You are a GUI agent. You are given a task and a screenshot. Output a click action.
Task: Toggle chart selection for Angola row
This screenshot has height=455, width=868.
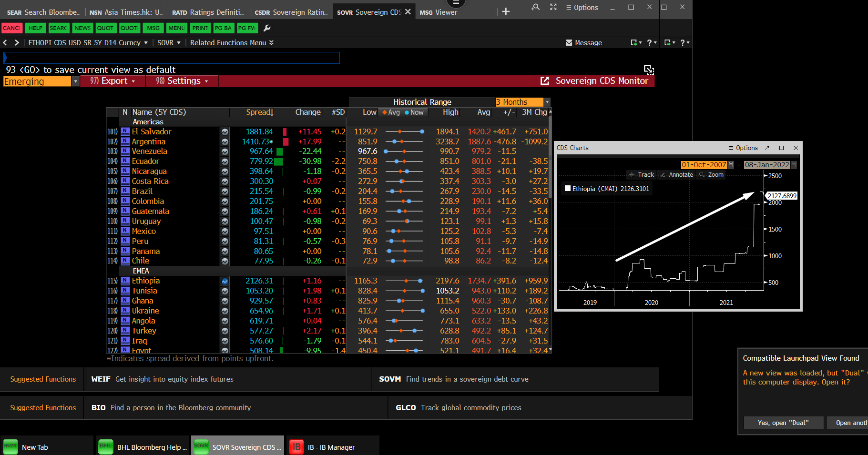(225, 321)
